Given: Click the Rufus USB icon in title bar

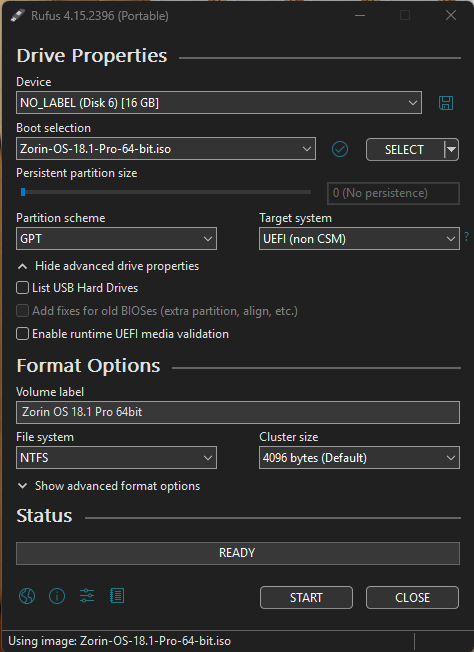Looking at the screenshot, I should 17,16.
